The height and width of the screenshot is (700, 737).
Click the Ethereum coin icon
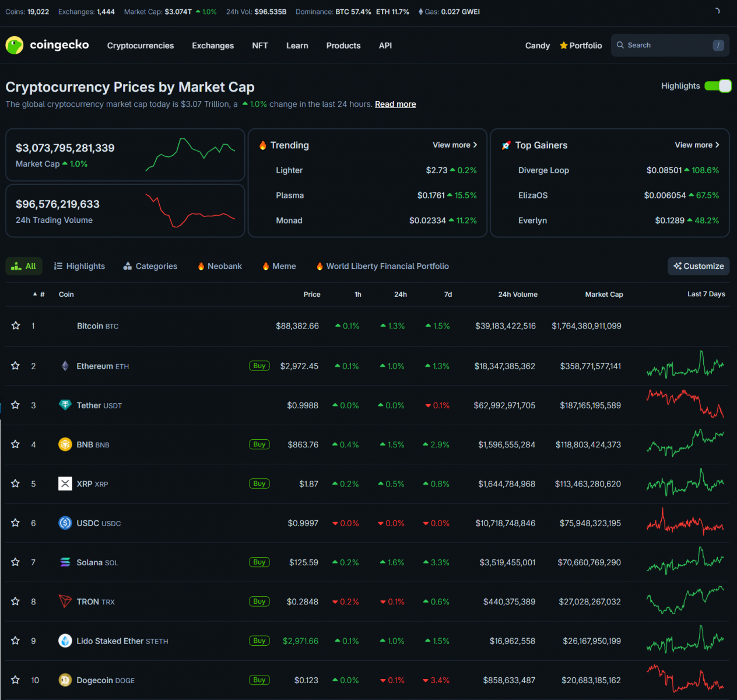pos(65,366)
